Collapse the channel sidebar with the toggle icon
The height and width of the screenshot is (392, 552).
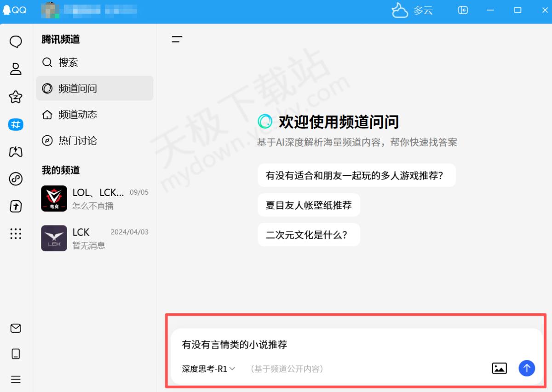(177, 40)
